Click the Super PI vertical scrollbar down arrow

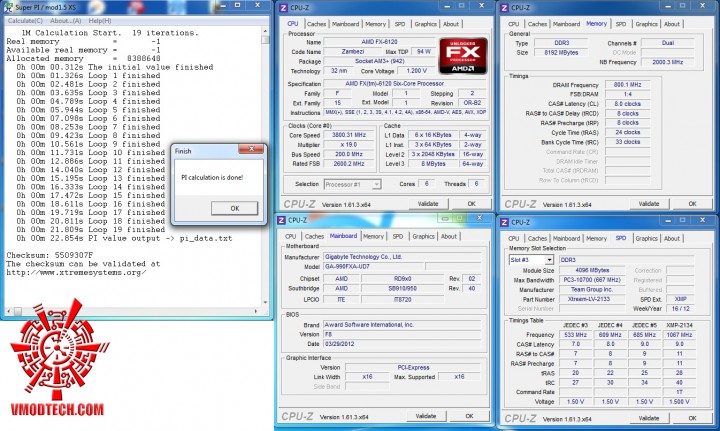click(265, 303)
